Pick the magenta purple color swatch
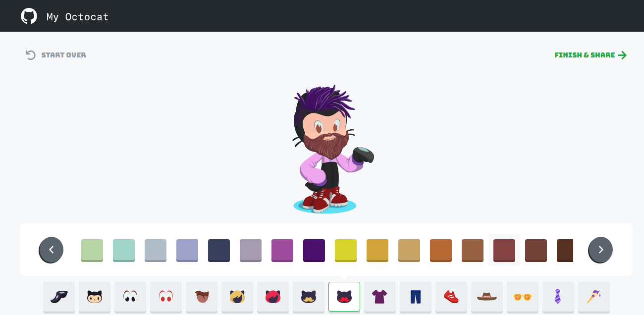This screenshot has height=315, width=644. pos(282,250)
